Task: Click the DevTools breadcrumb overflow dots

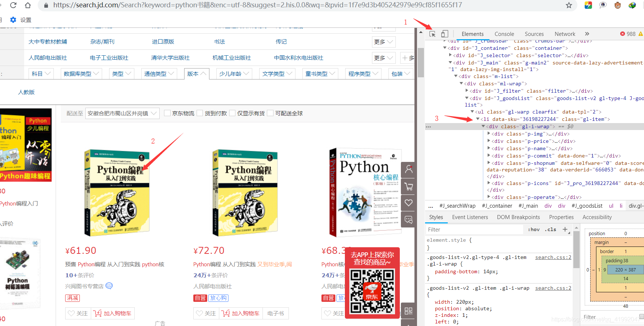Action: point(431,206)
